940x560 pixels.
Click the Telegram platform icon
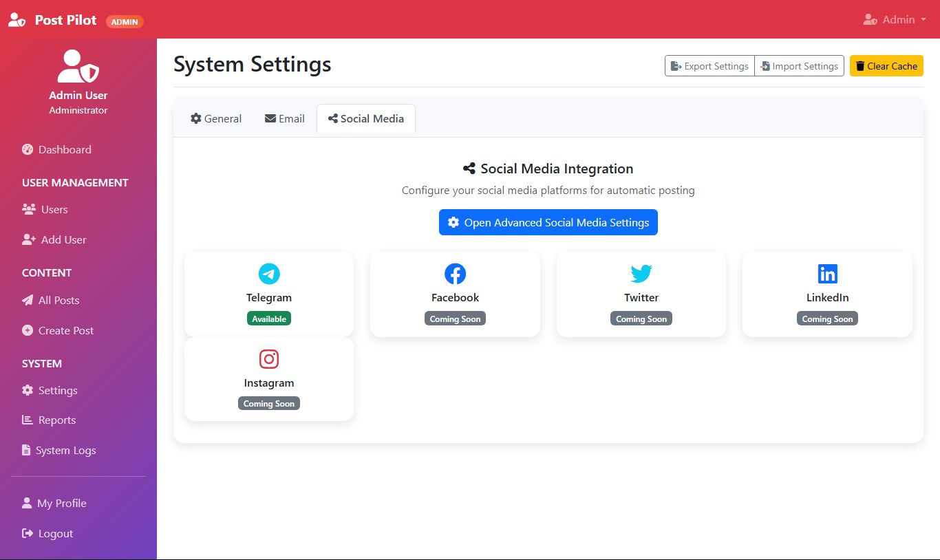pos(269,274)
